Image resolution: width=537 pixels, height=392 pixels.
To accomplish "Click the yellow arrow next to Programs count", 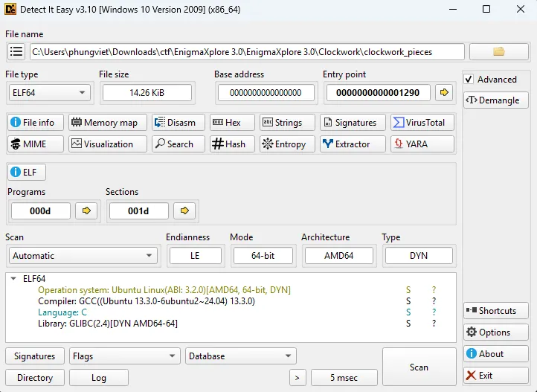I will [x=87, y=211].
